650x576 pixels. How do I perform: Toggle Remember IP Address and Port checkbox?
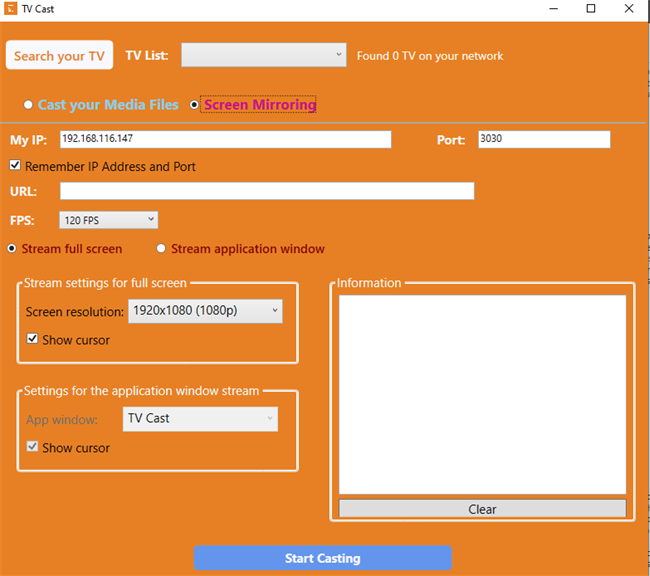click(x=15, y=165)
